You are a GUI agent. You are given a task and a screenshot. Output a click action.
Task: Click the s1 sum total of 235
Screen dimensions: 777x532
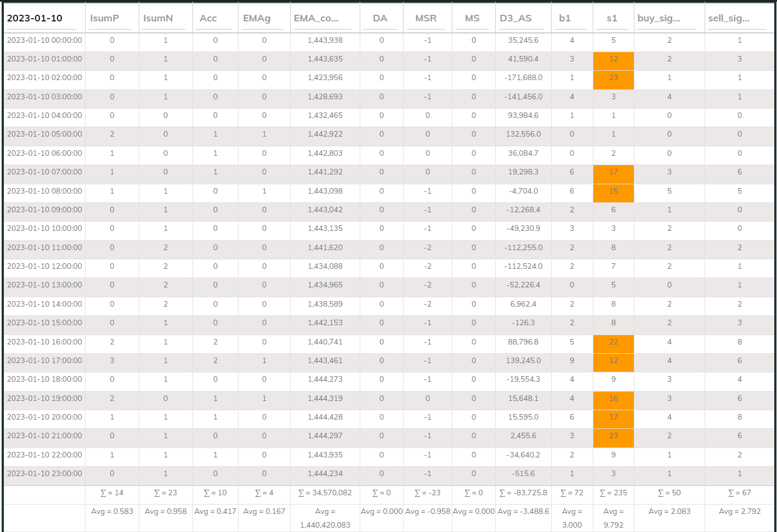click(613, 493)
